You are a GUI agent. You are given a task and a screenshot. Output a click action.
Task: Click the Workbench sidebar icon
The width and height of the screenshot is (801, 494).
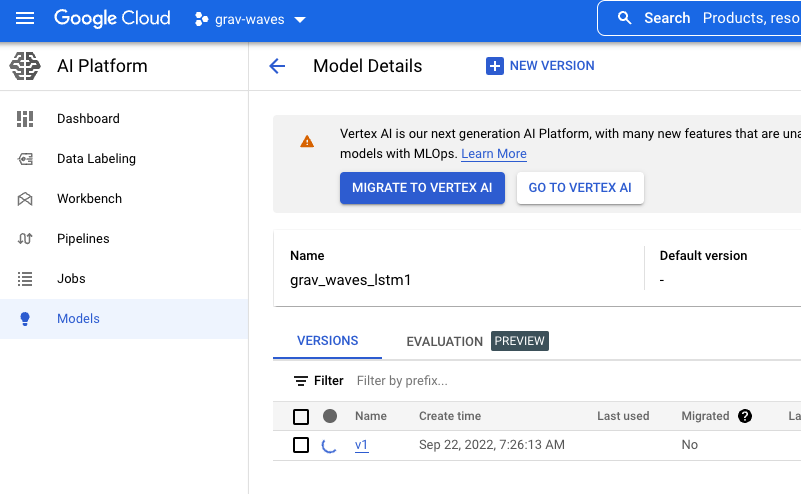click(x=25, y=199)
